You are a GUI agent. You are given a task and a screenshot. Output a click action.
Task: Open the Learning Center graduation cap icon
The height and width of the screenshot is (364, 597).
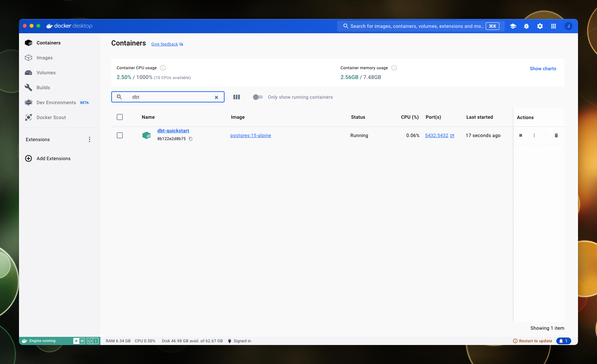(x=513, y=26)
